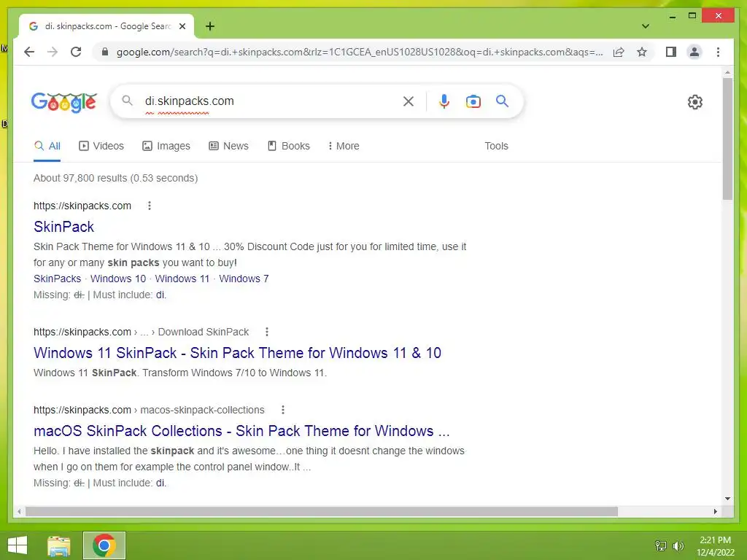Open options for skinpacks.com first result
Viewport: 747px width, 560px height.
149,206
